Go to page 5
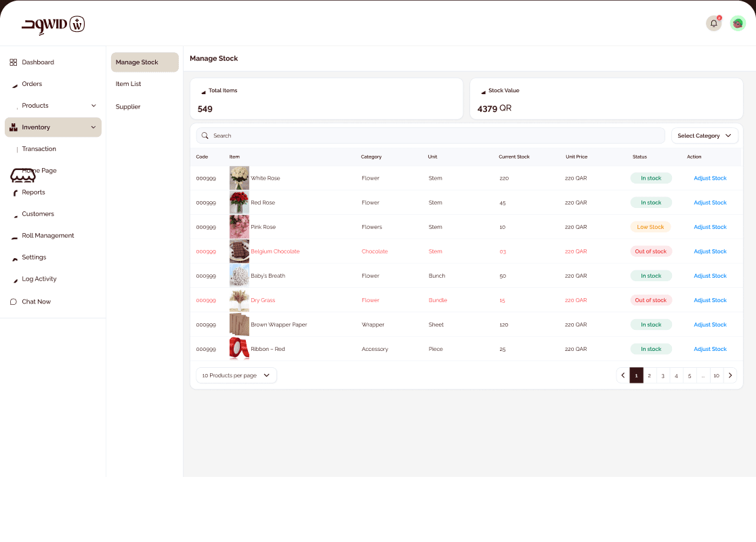The image size is (756, 542). pyautogui.click(x=690, y=375)
